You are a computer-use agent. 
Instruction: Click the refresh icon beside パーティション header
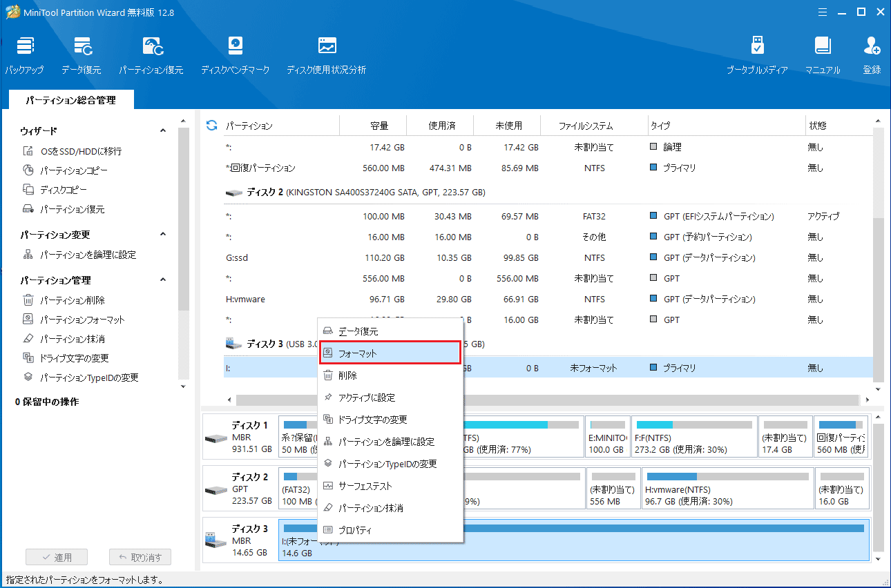coord(212,126)
